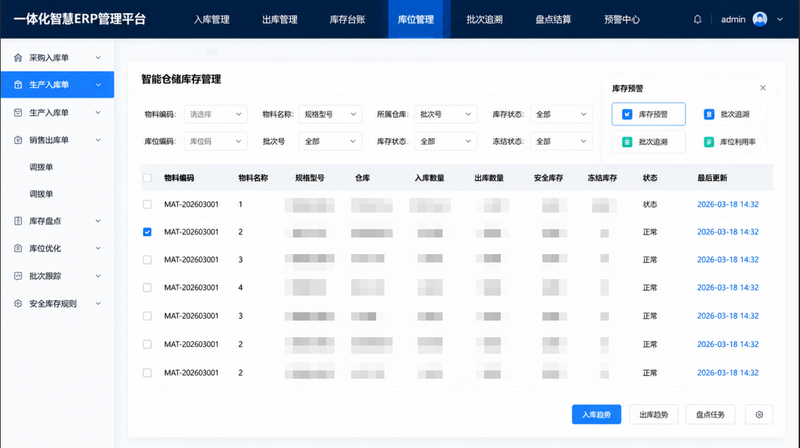The width and height of the screenshot is (800, 448).
Task: Uncheck the checked second row checkbox
Action: coord(147,232)
